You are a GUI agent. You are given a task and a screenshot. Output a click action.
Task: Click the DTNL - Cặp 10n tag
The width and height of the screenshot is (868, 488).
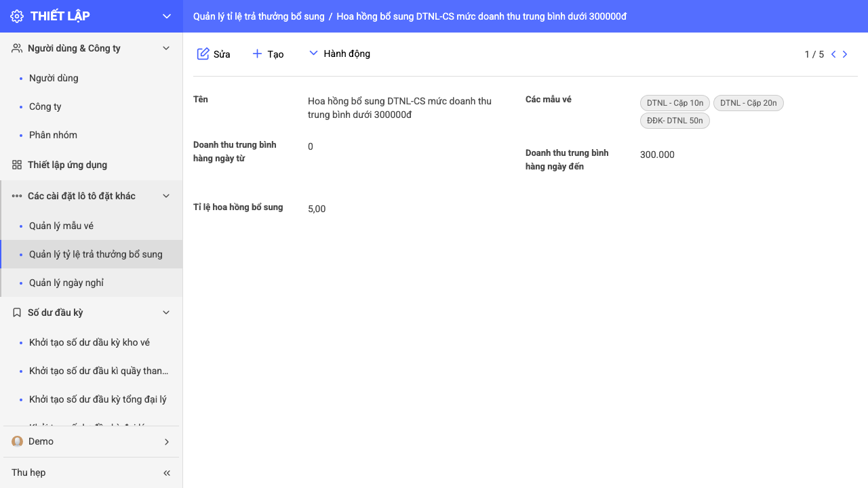(x=675, y=103)
